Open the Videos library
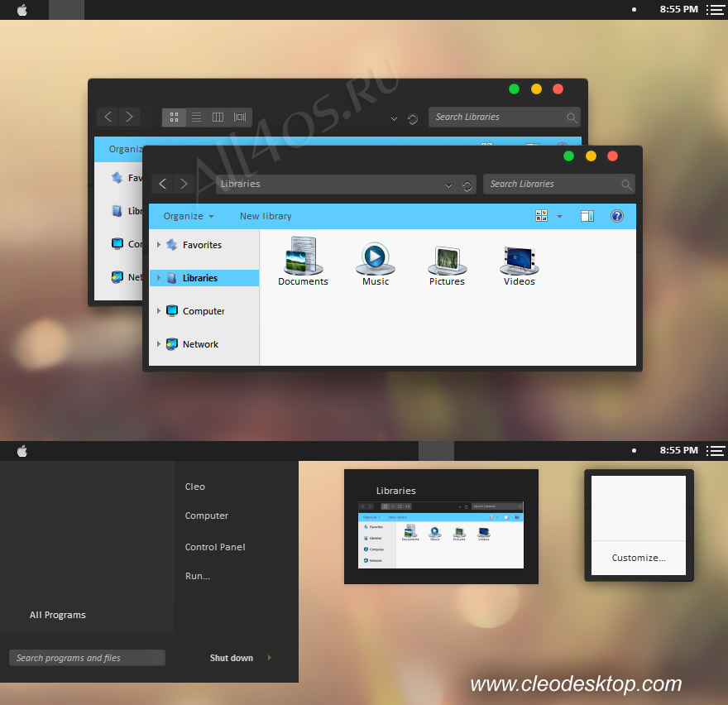Screen dimensions: 728x705 coord(519,265)
